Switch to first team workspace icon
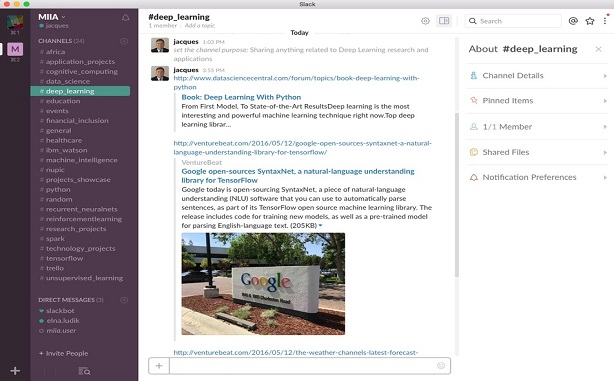This screenshot has height=381, width=614. point(15,22)
